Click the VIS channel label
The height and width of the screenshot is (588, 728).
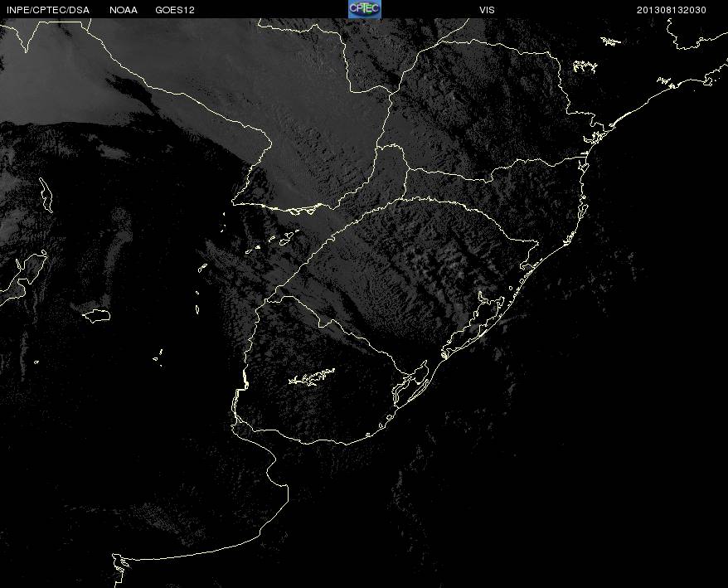487,10
